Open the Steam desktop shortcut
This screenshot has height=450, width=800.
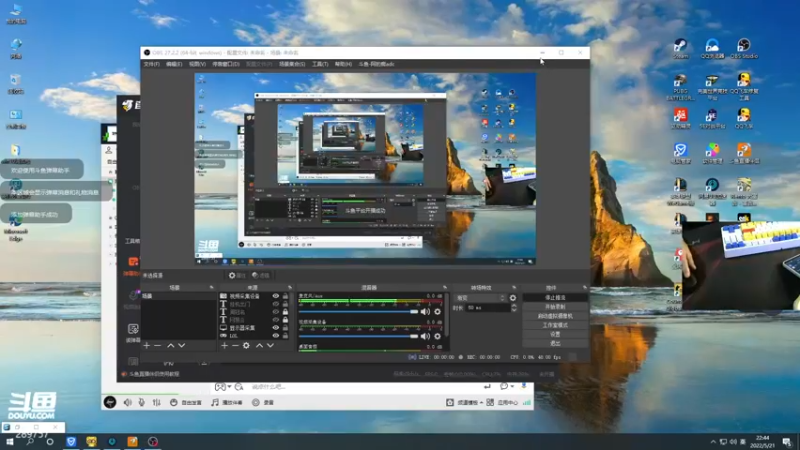[x=681, y=49]
